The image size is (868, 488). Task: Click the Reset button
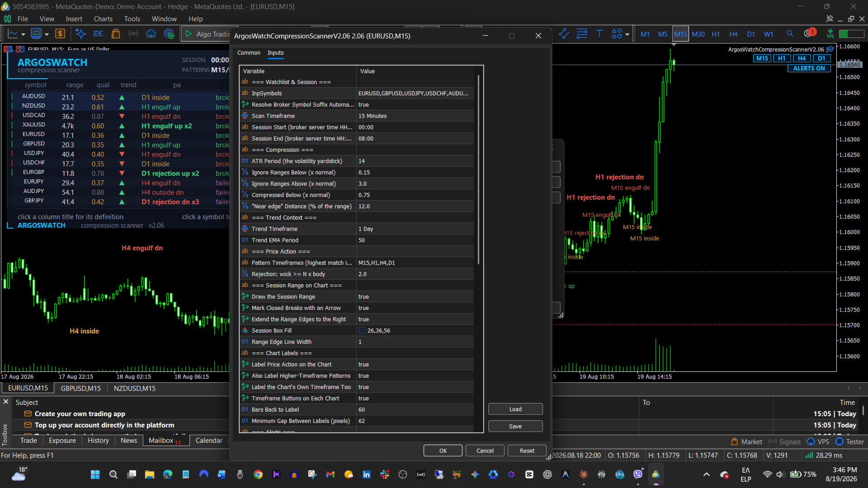click(x=527, y=450)
